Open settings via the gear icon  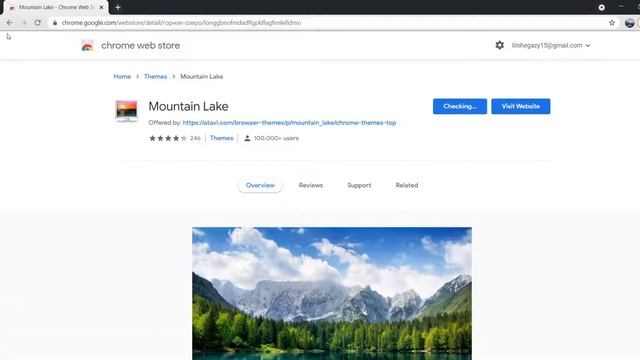(x=500, y=45)
